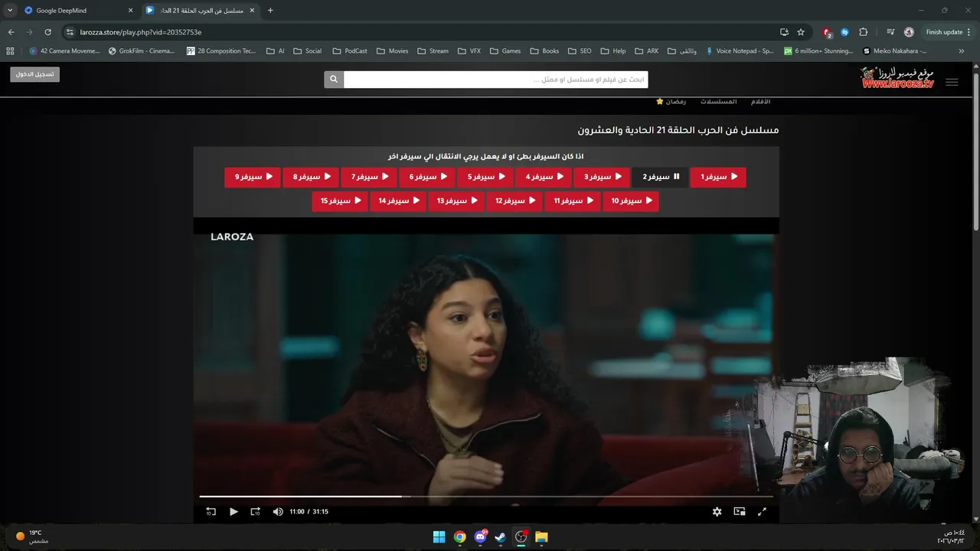Toggle picture-in-picture mode in the player

point(740,511)
